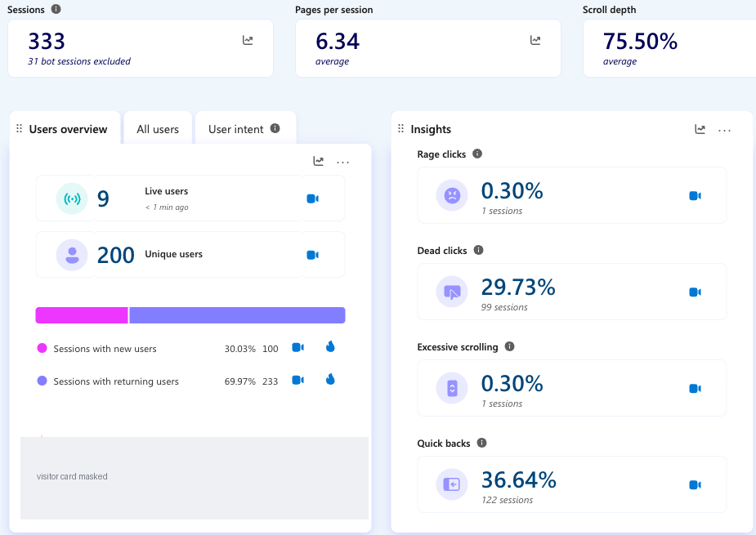
Task: Watch Quick backs session recordings
Action: click(695, 485)
